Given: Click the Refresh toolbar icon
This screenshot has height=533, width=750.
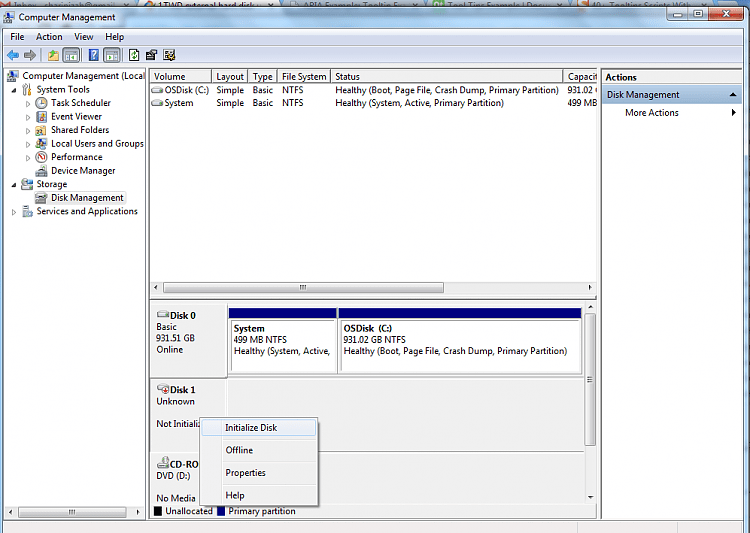Looking at the screenshot, I should coord(134,56).
